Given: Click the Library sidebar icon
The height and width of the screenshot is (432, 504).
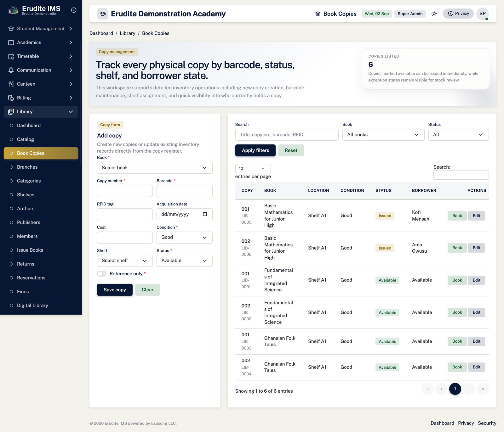Looking at the screenshot, I should click(11, 112).
